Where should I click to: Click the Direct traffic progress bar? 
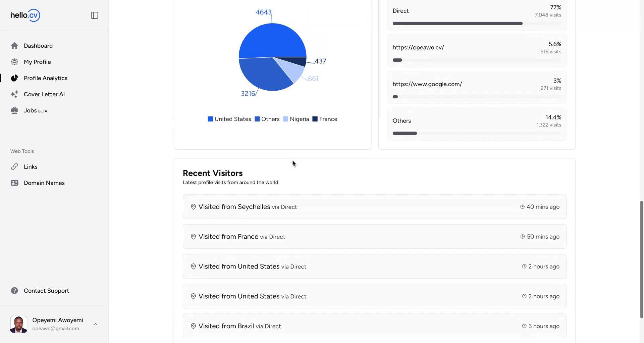458,23
